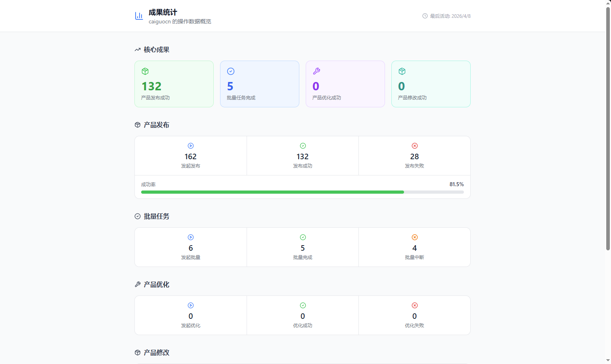This screenshot has height=364, width=611.
Task: Click the 批量完成 cell showing 5
Action: click(x=303, y=248)
